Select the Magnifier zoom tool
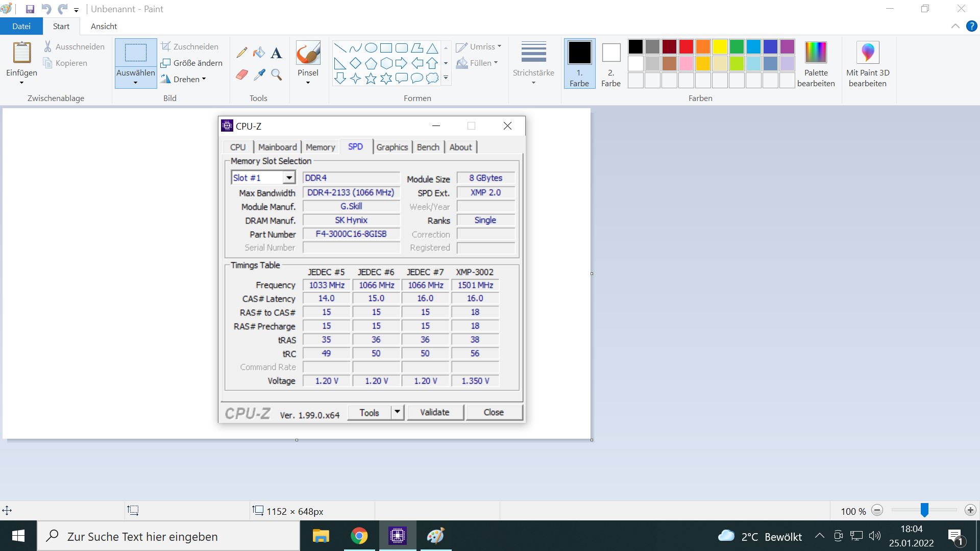The image size is (980, 551). tap(276, 74)
